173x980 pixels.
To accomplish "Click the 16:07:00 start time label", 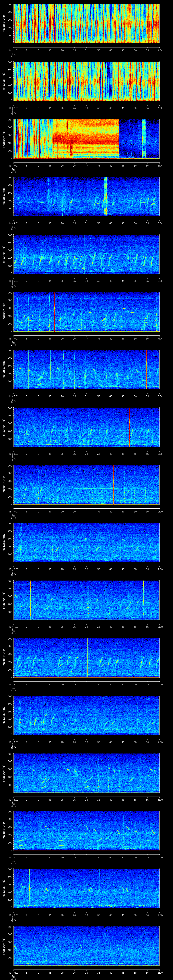I will click(13, 396).
